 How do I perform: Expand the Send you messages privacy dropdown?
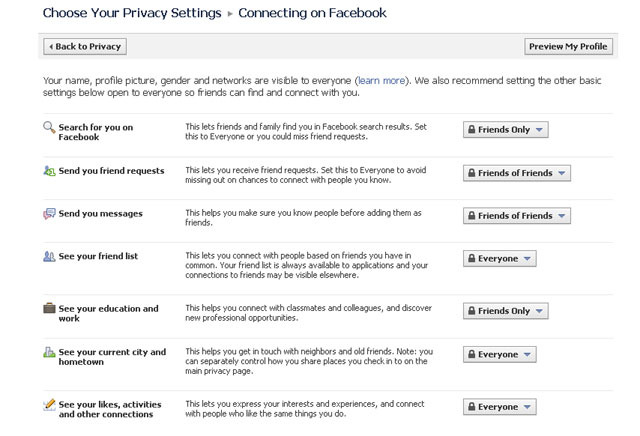(x=516, y=216)
